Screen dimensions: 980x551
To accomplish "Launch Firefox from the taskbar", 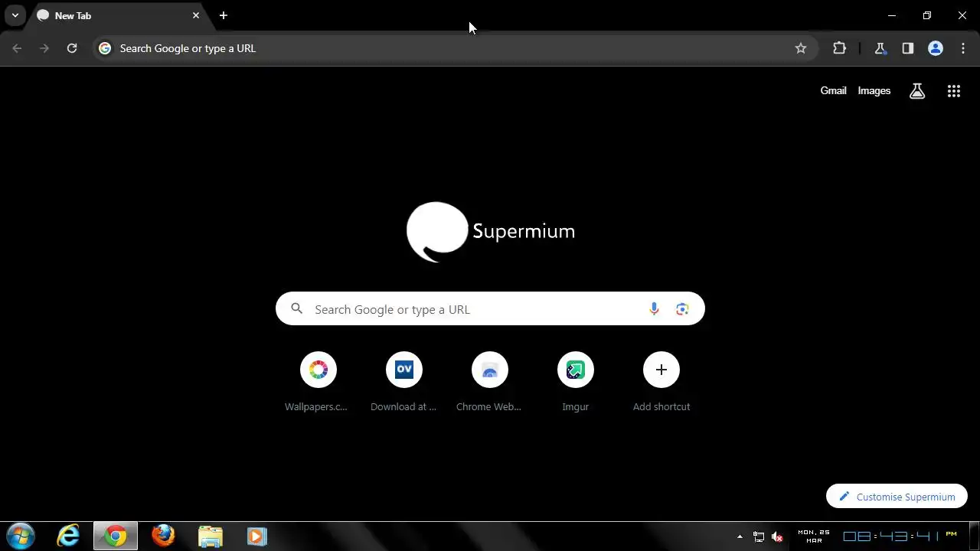I will click(x=163, y=536).
